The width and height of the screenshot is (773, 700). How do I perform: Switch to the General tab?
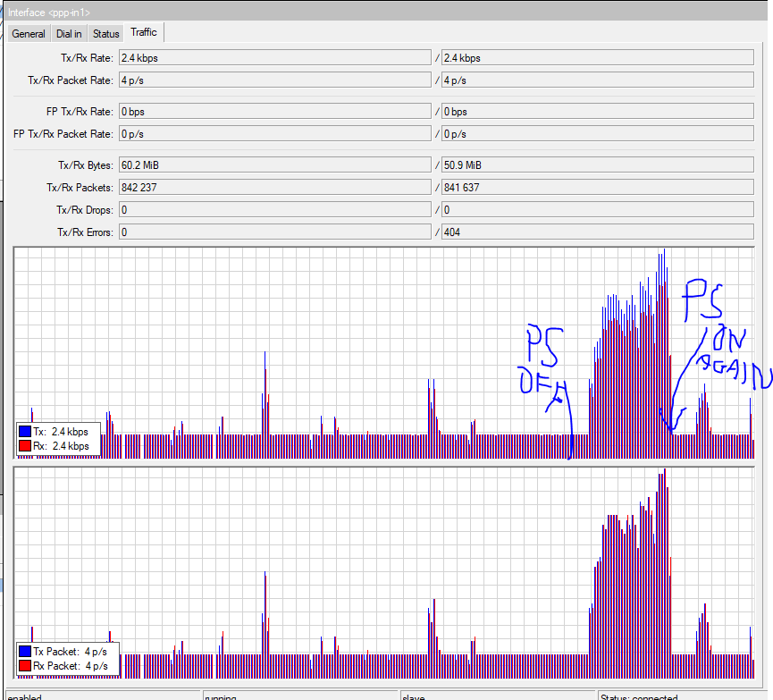(29, 34)
